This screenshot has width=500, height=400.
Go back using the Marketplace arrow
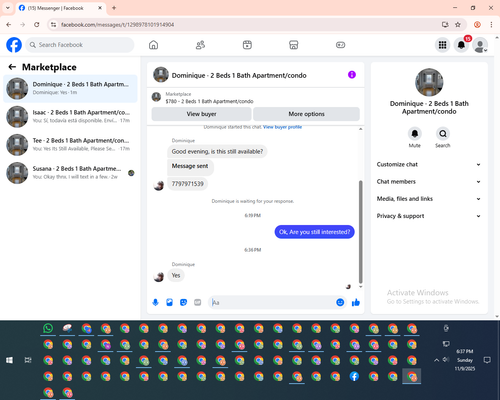[12, 67]
